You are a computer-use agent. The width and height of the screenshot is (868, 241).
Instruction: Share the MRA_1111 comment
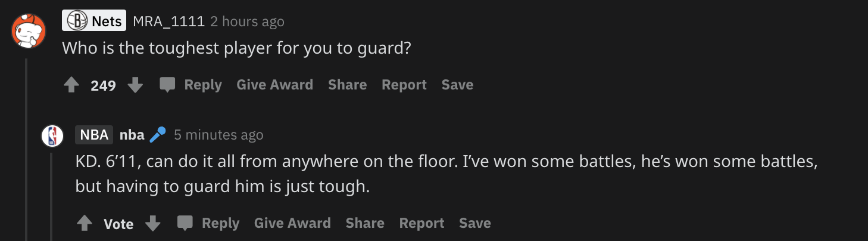click(x=347, y=85)
